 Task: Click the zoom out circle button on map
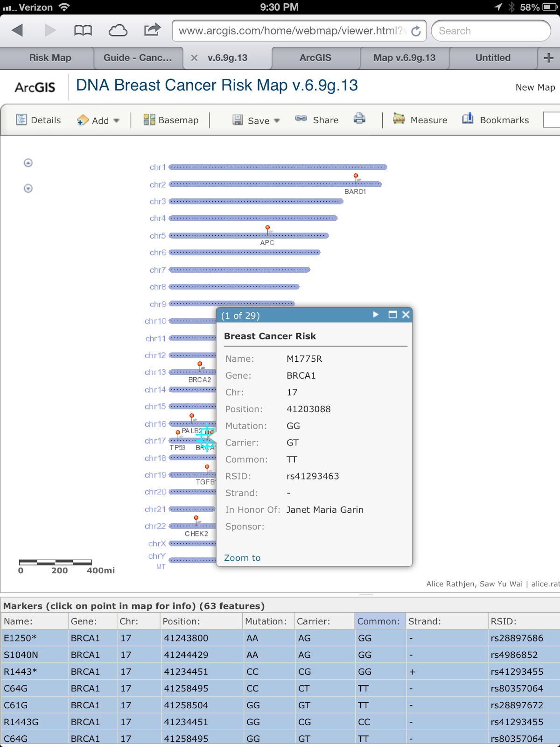tap(28, 189)
